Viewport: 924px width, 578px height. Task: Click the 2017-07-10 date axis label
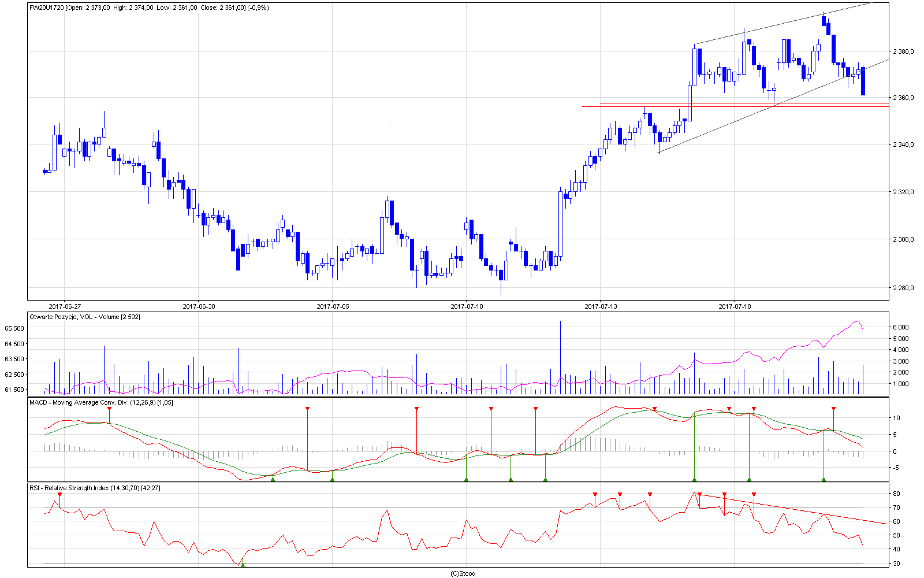[467, 306]
